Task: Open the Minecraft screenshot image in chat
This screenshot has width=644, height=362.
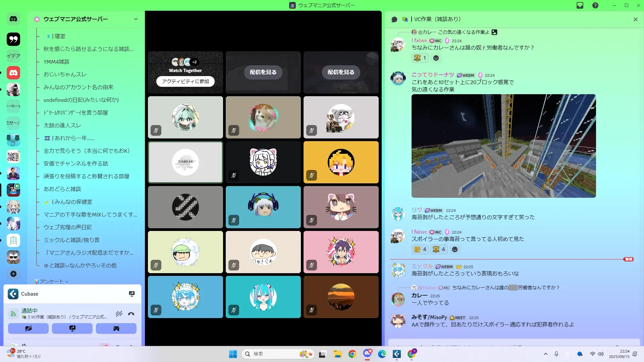Action: [x=503, y=146]
